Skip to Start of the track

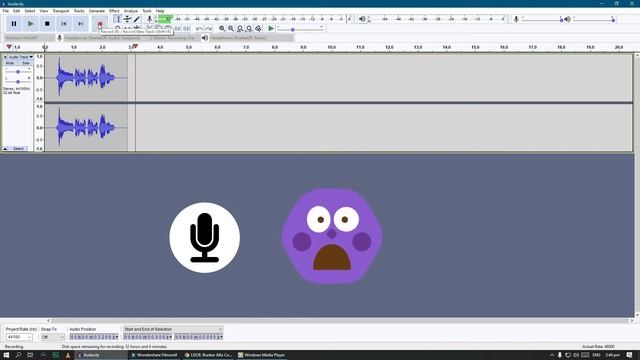(64, 24)
